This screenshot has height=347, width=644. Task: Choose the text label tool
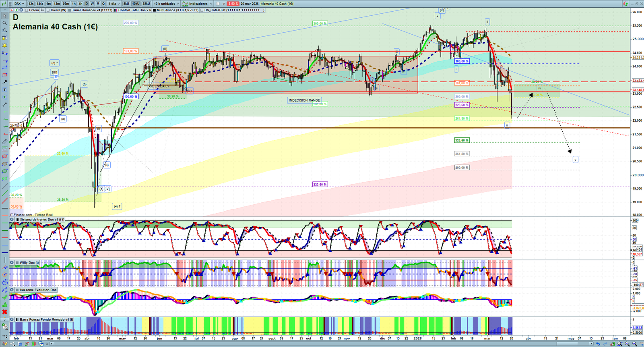pos(4,89)
